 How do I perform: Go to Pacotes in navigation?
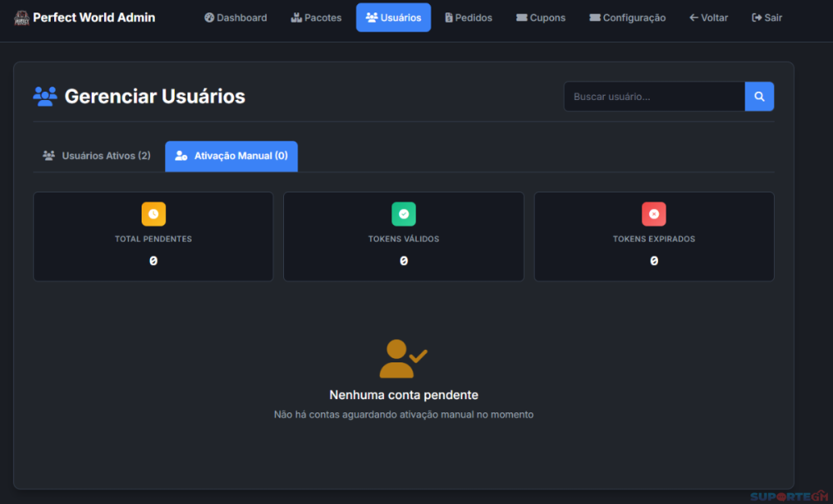[x=316, y=17]
